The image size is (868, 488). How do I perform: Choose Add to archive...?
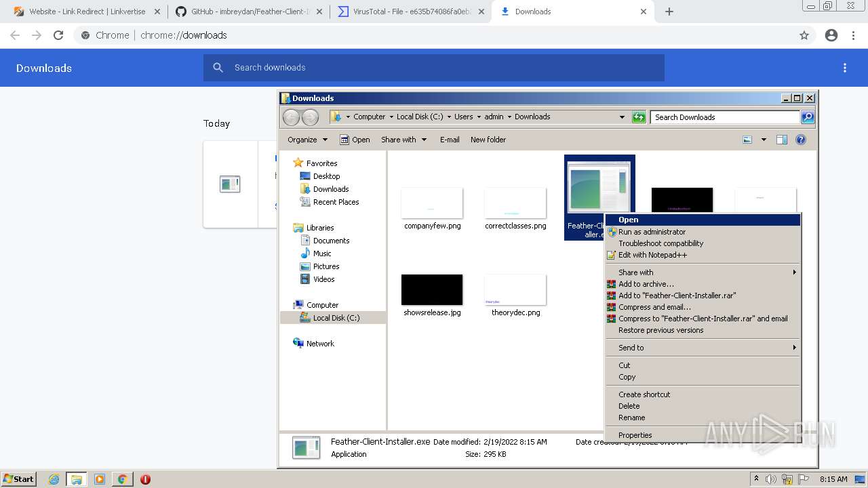point(703,284)
